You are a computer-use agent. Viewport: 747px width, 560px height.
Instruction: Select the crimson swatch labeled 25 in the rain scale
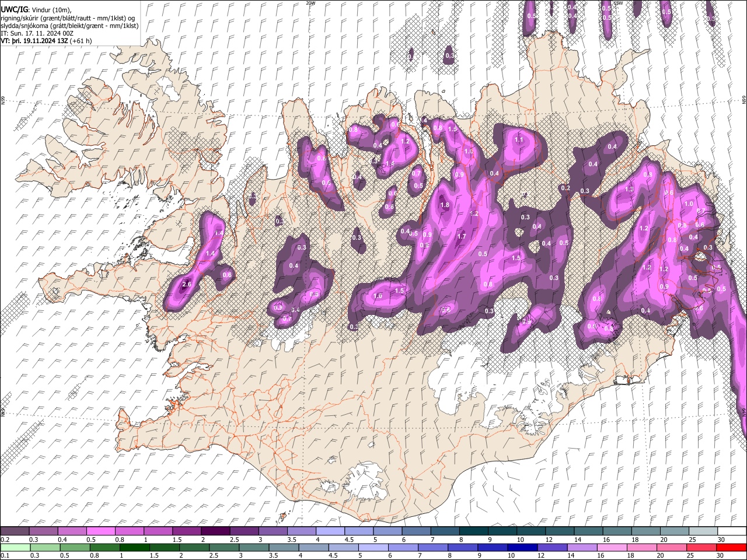[x=701, y=547]
